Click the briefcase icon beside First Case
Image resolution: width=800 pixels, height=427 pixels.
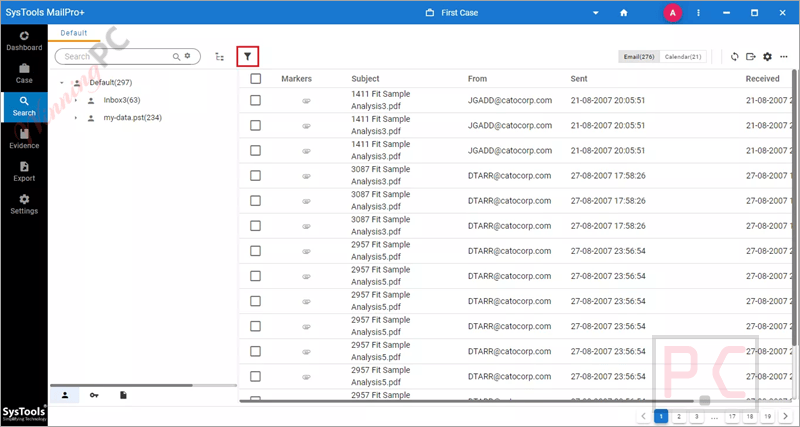point(430,13)
